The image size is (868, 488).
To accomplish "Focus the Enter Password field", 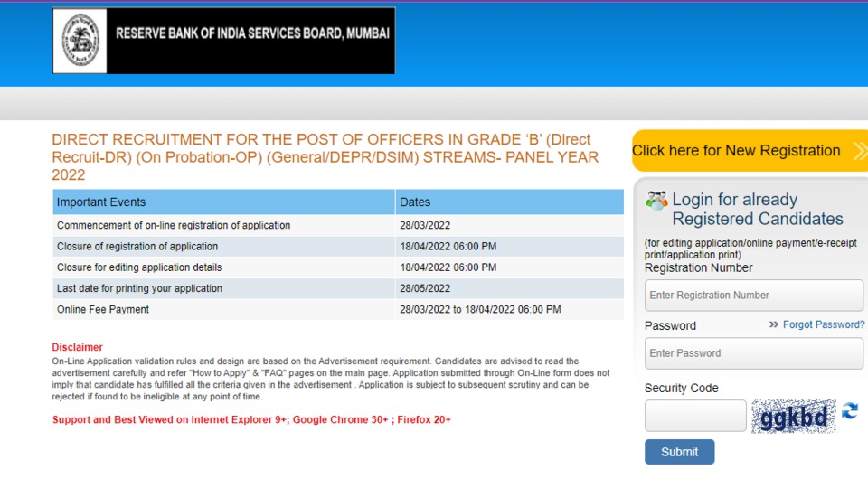I will point(753,353).
